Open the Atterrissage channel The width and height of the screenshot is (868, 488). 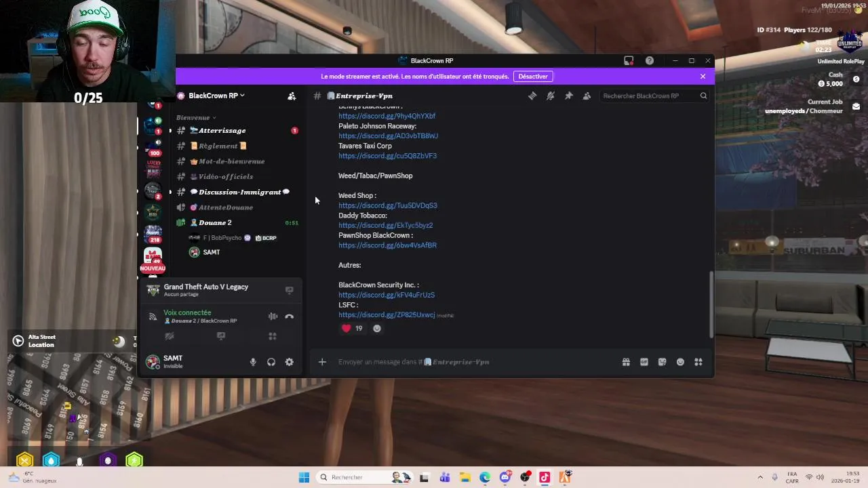pos(237,130)
